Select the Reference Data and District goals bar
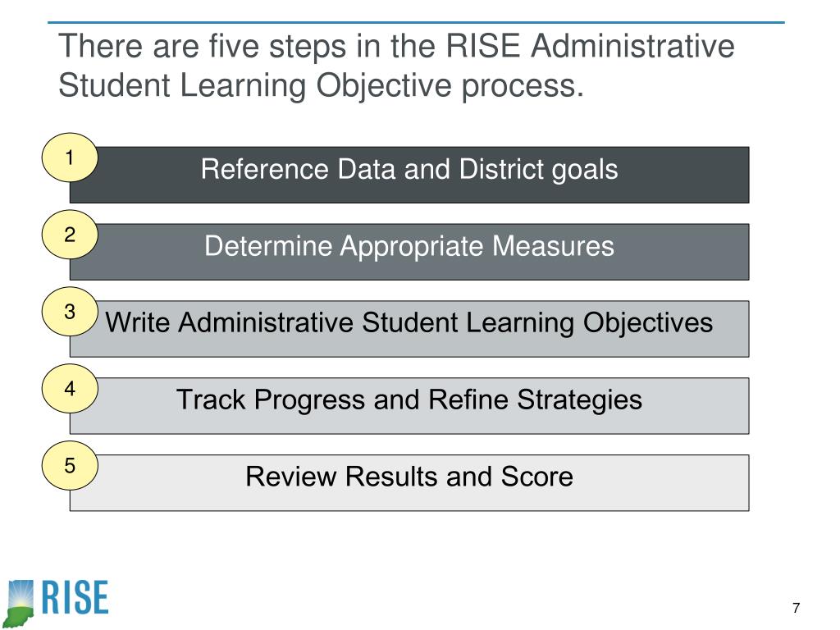Image resolution: width=840 pixels, height=630 pixels. click(409, 175)
